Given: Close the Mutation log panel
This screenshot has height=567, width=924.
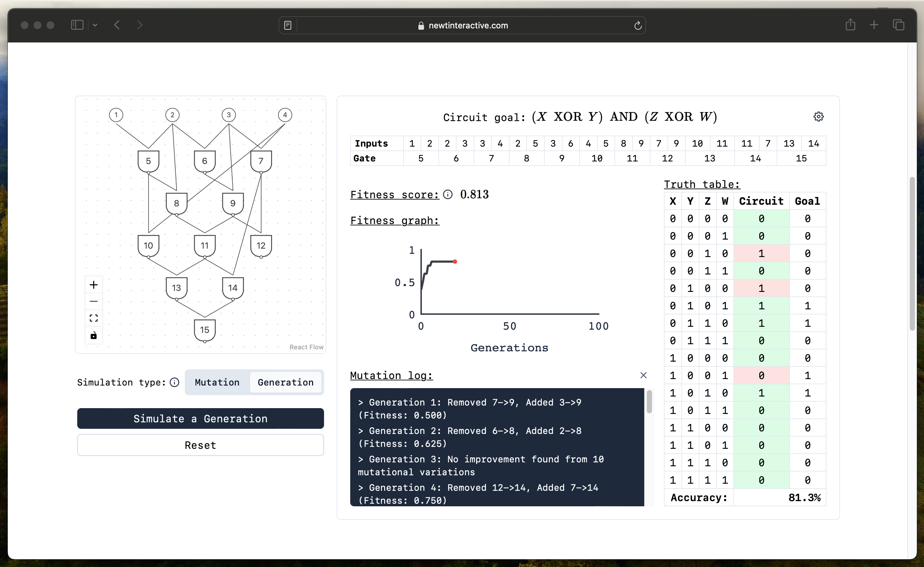Looking at the screenshot, I should point(643,375).
